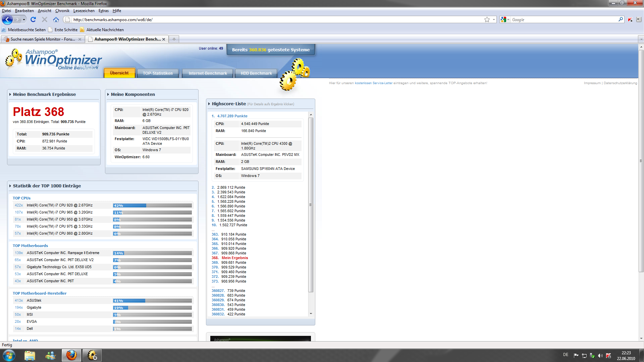Bookmark page with the star icon
The image size is (644, 362).
(x=487, y=19)
